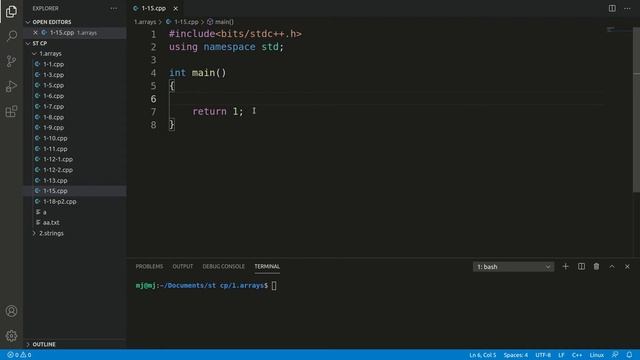Open the Extensions view

coord(11,111)
